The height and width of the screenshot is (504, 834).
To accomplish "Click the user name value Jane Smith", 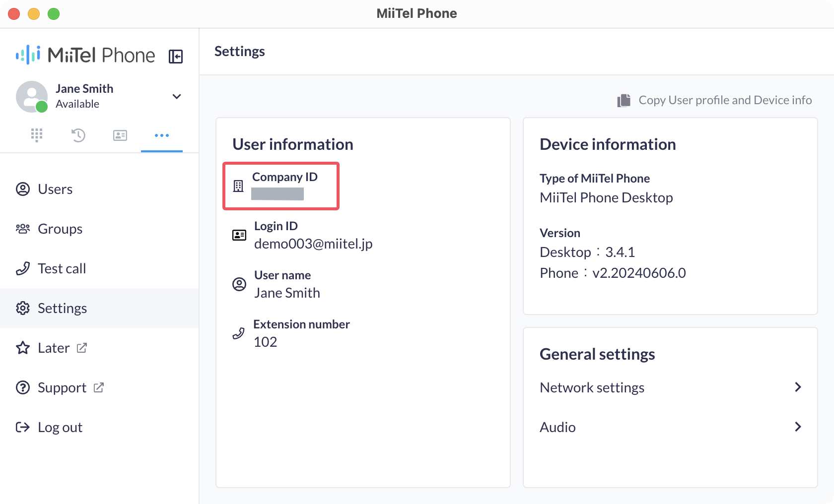I will (x=287, y=293).
